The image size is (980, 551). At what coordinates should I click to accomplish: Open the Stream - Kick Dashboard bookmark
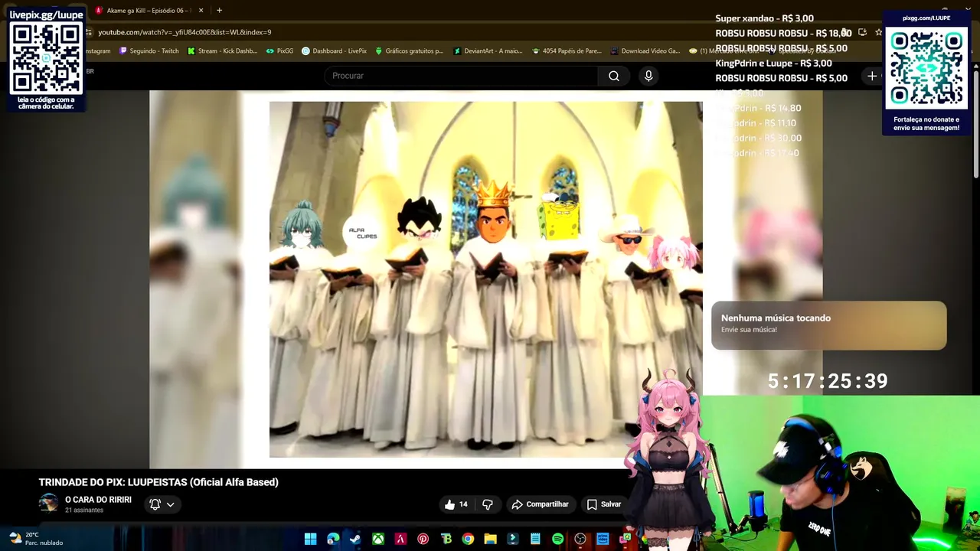[222, 51]
